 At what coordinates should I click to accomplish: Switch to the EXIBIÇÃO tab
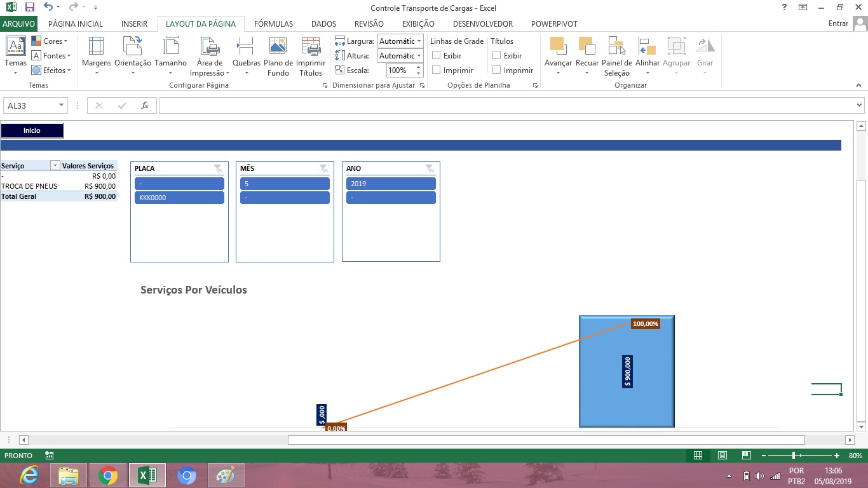[x=418, y=24]
